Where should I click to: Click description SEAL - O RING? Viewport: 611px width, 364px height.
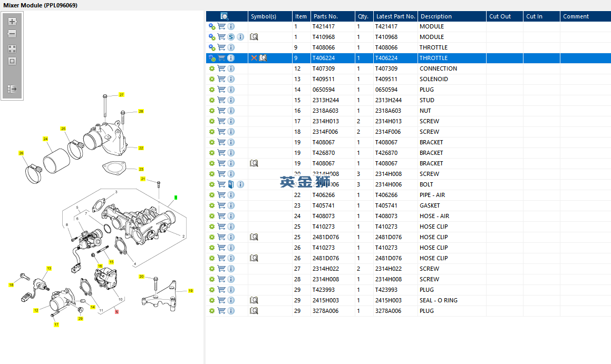click(x=439, y=300)
